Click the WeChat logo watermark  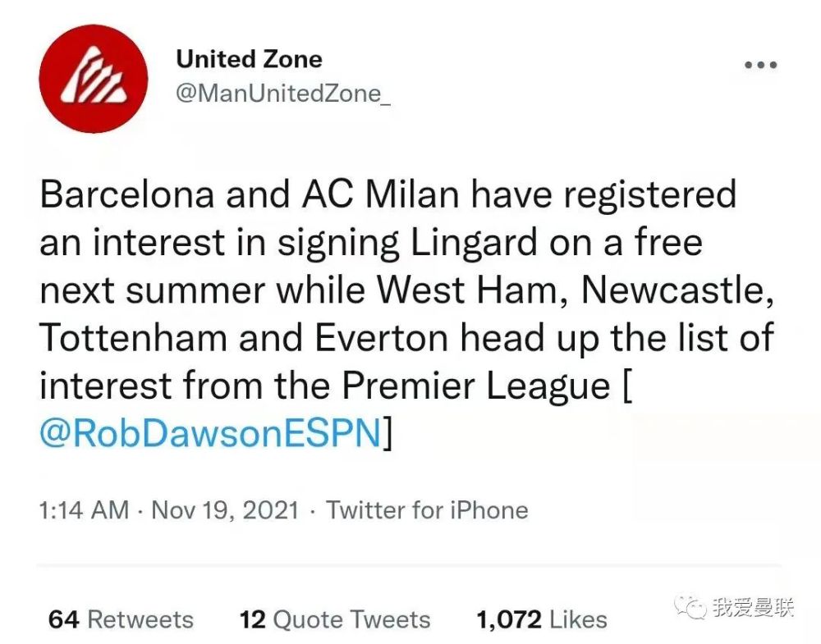(x=690, y=607)
